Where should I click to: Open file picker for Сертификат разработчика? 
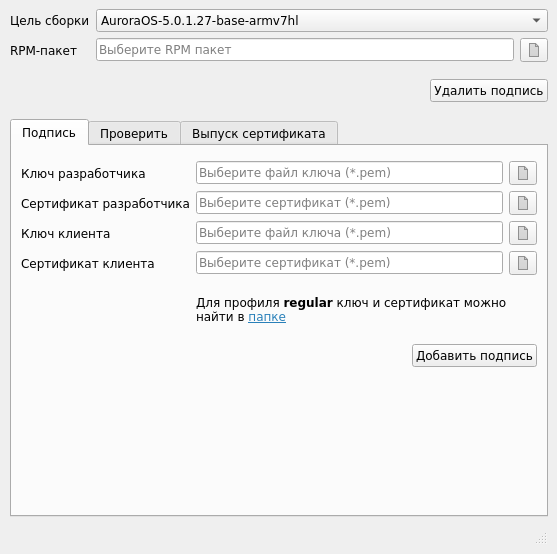click(x=523, y=203)
